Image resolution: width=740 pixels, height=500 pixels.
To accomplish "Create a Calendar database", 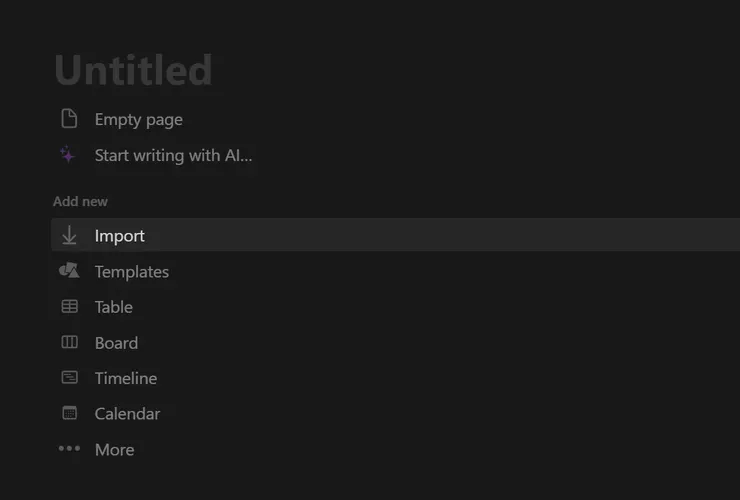I will (x=127, y=413).
